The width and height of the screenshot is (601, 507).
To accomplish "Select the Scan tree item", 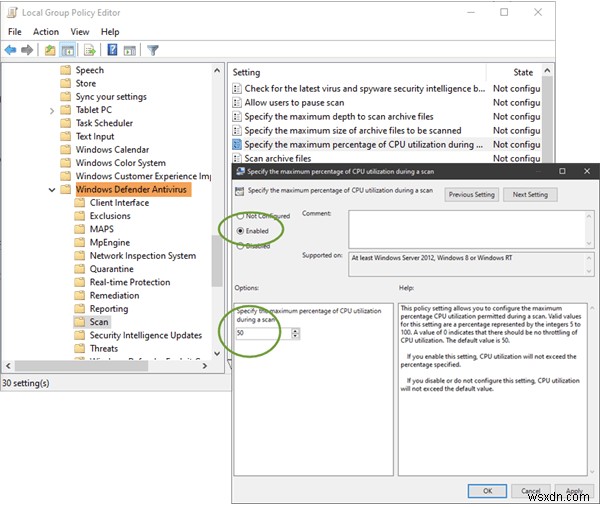I will (99, 322).
